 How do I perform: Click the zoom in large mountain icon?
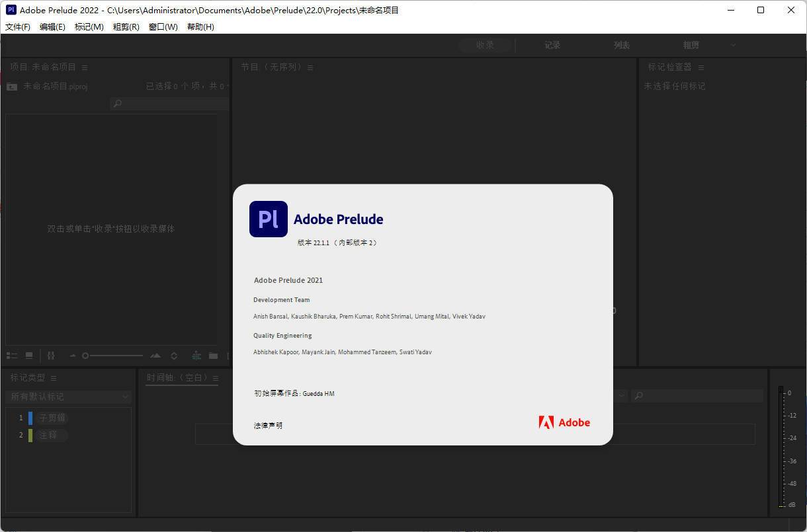click(x=155, y=356)
